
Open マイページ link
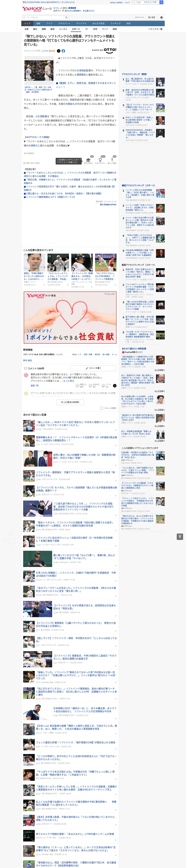tap(139, 17)
